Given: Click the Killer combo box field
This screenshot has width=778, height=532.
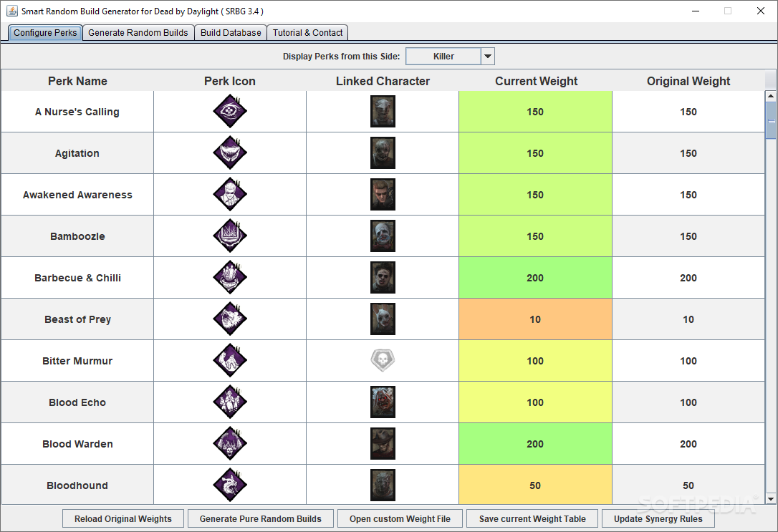Looking at the screenshot, I should coord(443,57).
